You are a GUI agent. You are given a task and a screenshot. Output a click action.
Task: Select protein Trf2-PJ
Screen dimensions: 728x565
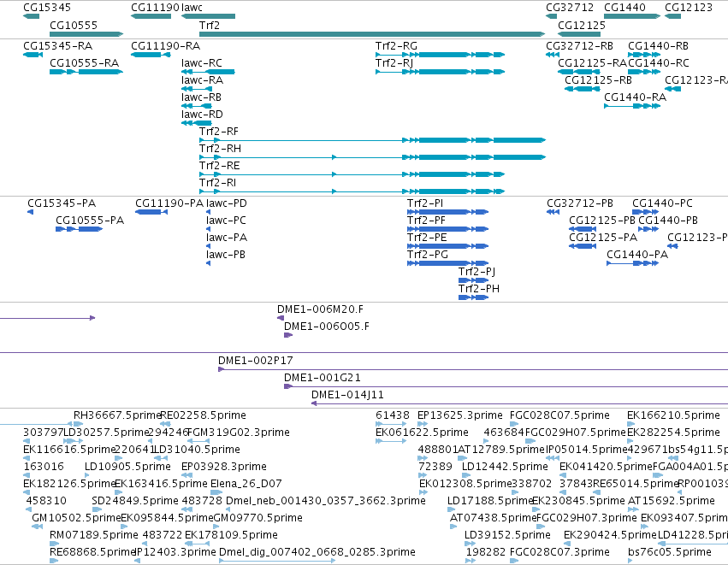[x=473, y=280]
